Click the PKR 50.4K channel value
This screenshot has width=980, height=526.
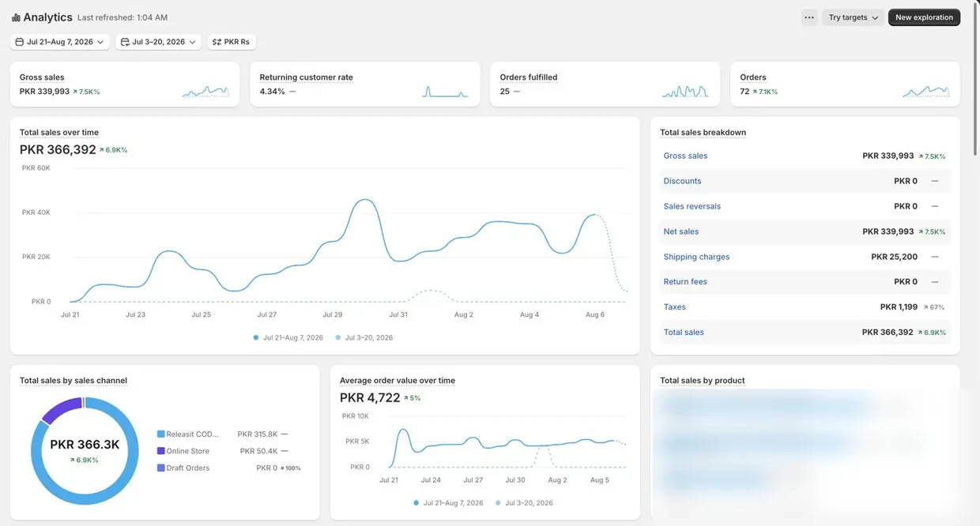click(x=259, y=451)
